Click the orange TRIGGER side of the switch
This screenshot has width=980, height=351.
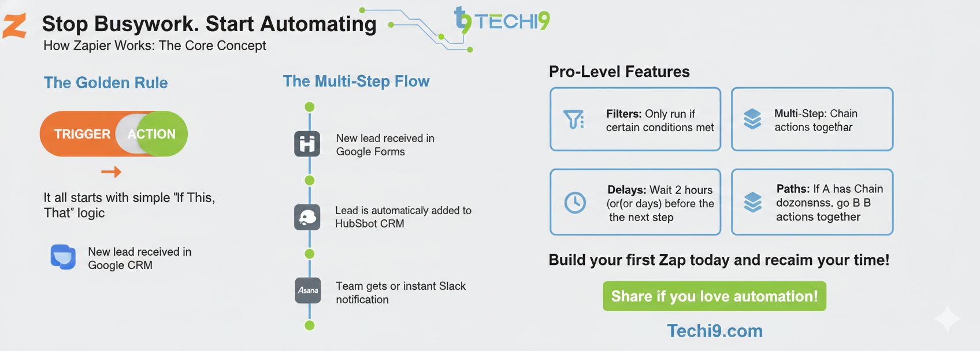click(81, 134)
